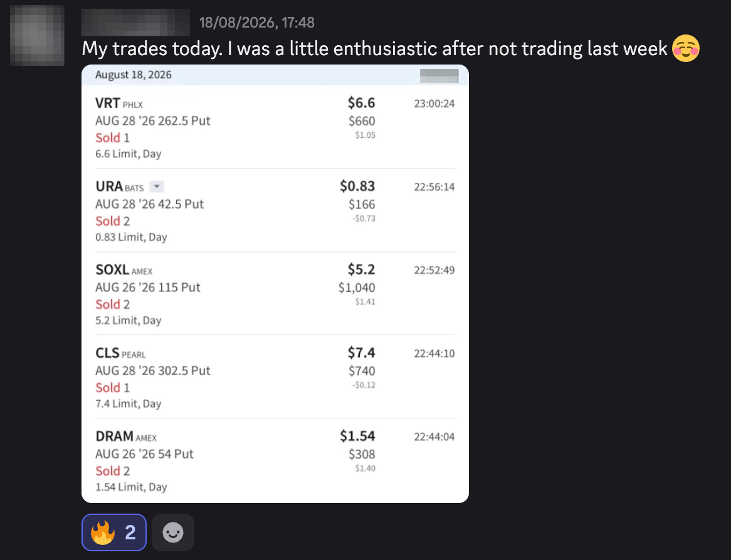Image resolution: width=731 pixels, height=560 pixels.
Task: Click the SOXL $1,040 trade total
Action: (x=357, y=288)
